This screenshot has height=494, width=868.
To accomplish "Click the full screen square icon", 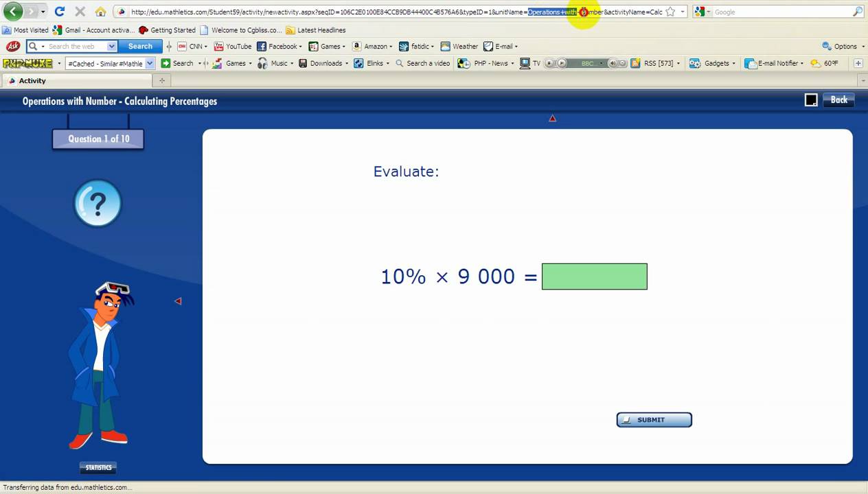I will (x=811, y=100).
